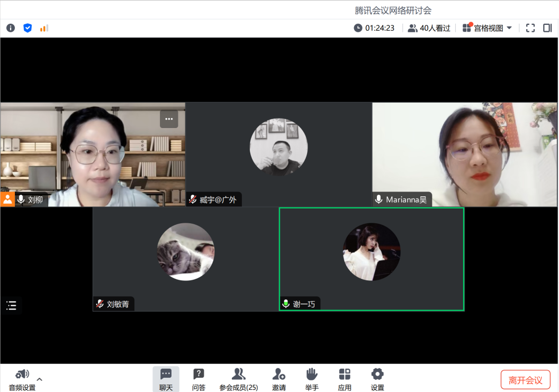Open the left sidebar list panel
The image size is (559, 392).
click(x=11, y=306)
